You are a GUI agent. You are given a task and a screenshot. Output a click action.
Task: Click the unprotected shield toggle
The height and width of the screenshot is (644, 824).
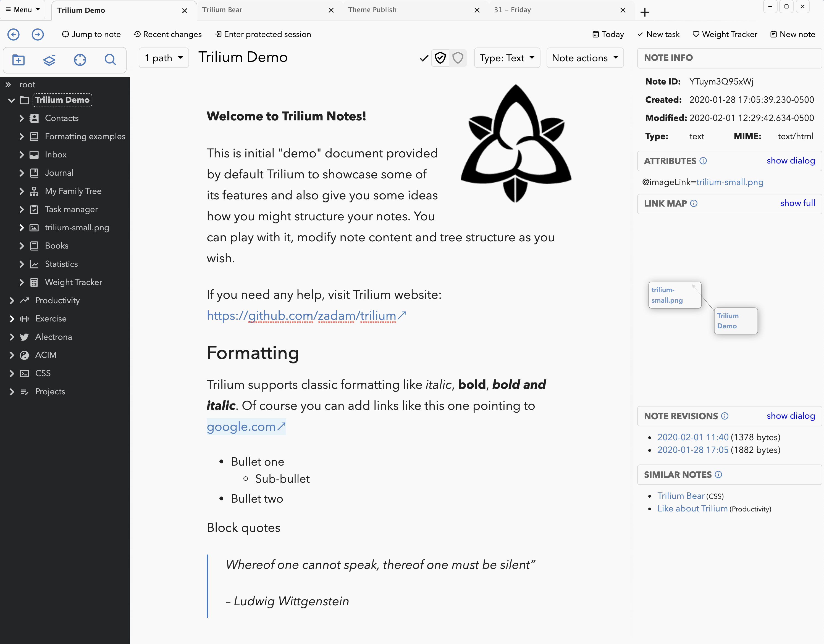(458, 58)
